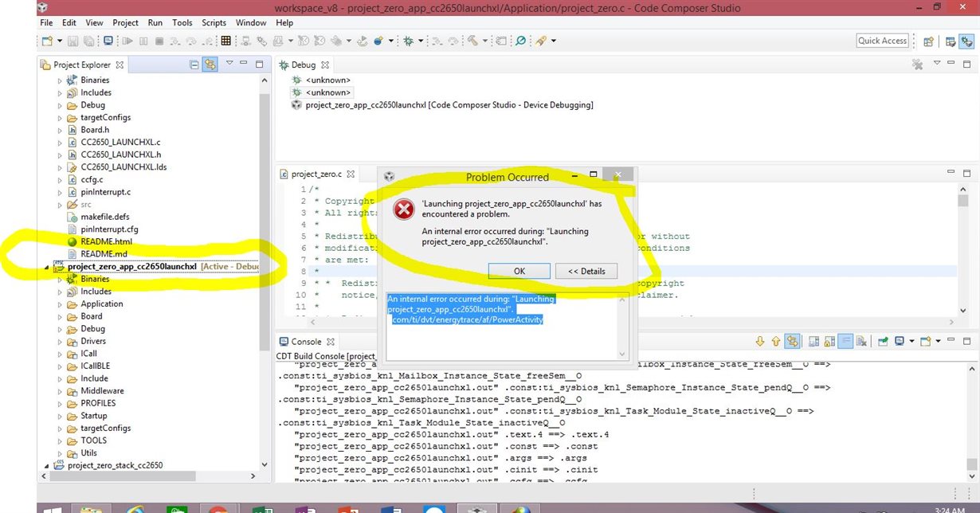The image size is (980, 513).
Task: Open the dropdown arrow next to New
Action: click(x=58, y=41)
